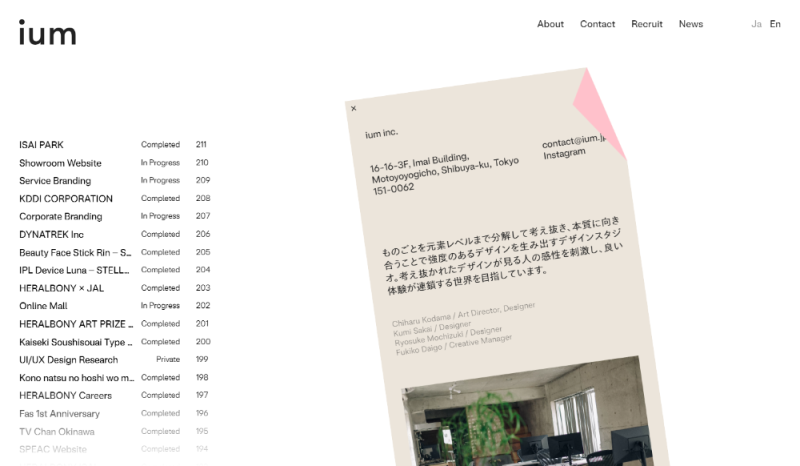The image size is (800, 466).
Task: Open the News section
Action: [x=690, y=24]
